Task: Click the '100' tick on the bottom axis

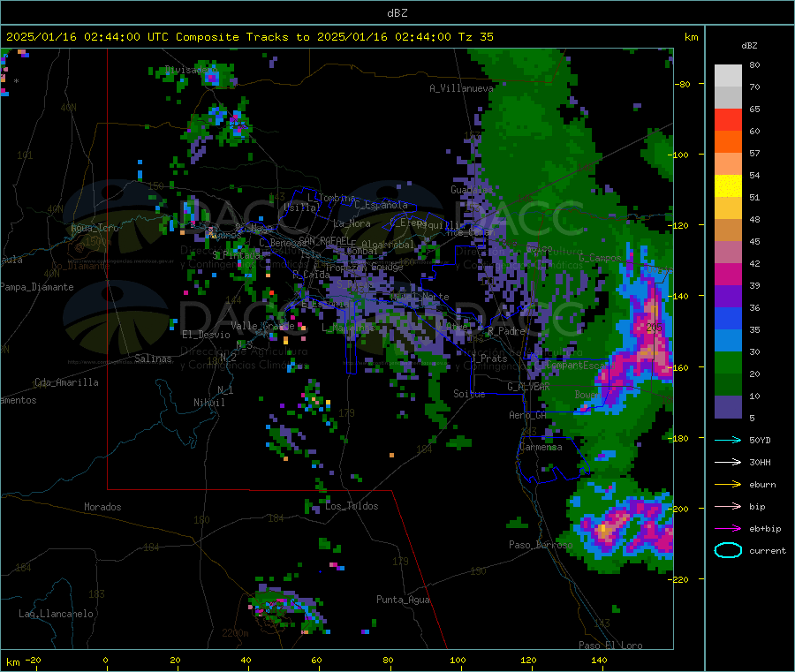Action: (458, 660)
